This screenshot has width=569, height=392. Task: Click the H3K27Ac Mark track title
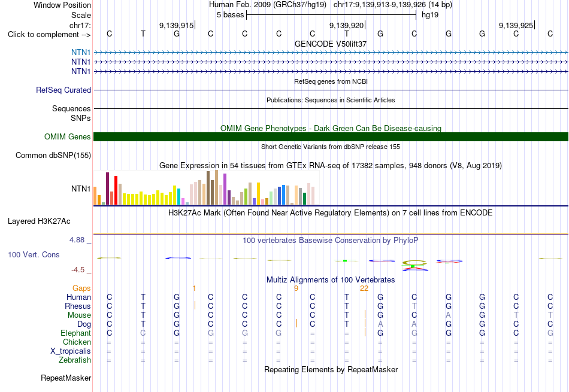point(331,213)
